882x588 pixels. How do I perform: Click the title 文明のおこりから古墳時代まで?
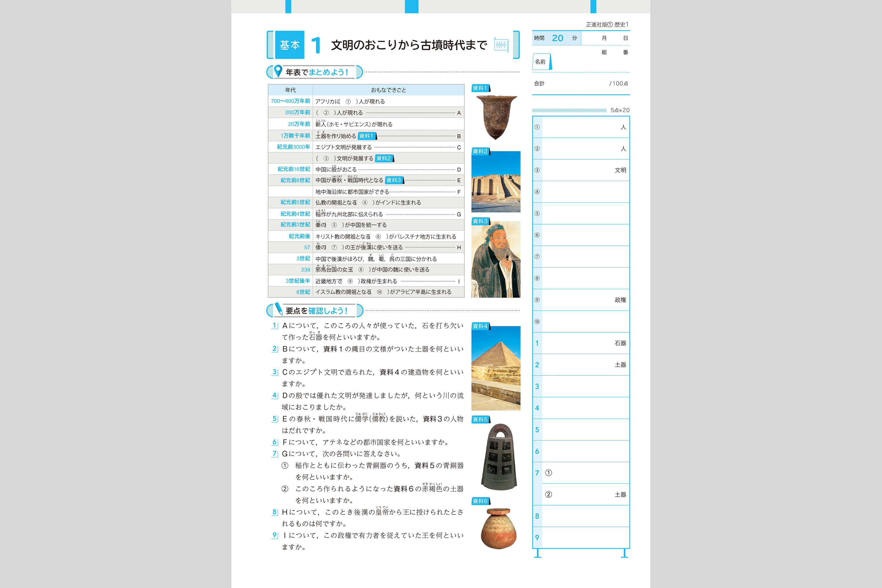(x=409, y=45)
